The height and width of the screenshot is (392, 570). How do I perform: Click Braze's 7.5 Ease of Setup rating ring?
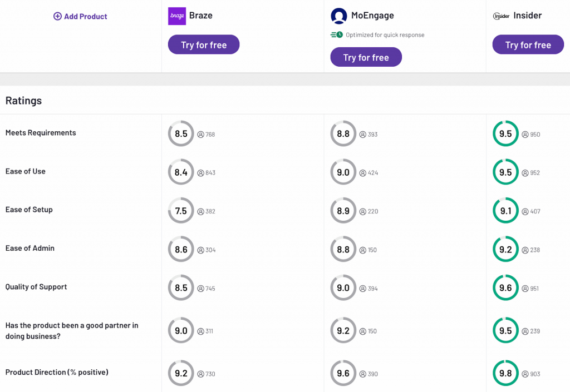(181, 211)
